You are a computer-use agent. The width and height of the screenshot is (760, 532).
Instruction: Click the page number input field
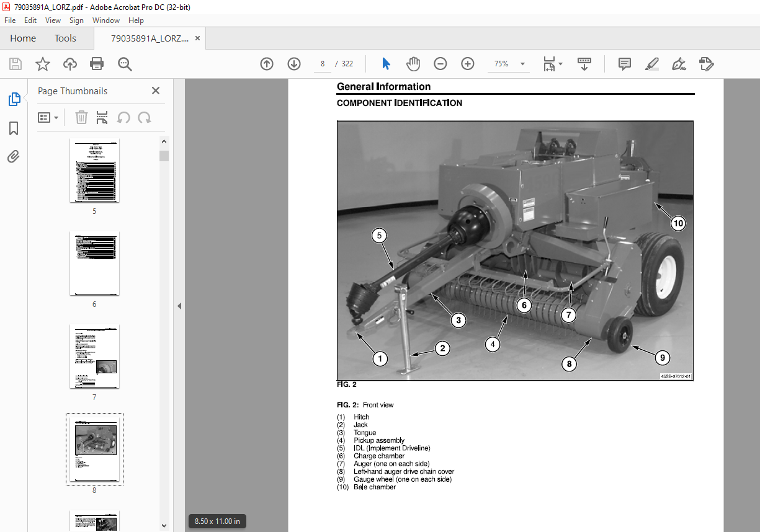323,64
